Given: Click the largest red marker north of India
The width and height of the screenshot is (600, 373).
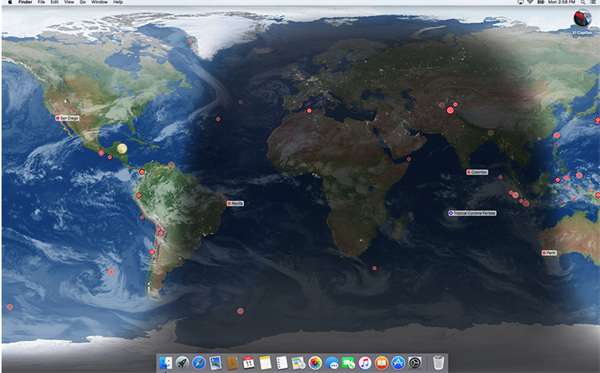Looking at the screenshot, I should [450, 110].
